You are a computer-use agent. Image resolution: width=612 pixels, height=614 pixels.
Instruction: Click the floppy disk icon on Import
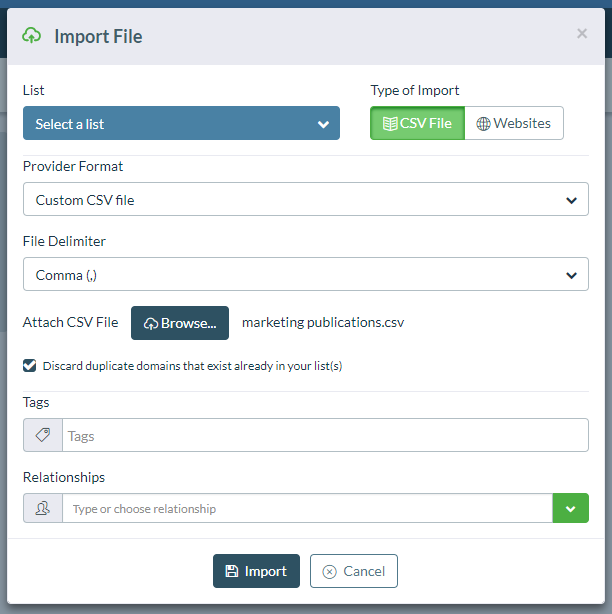coord(232,571)
